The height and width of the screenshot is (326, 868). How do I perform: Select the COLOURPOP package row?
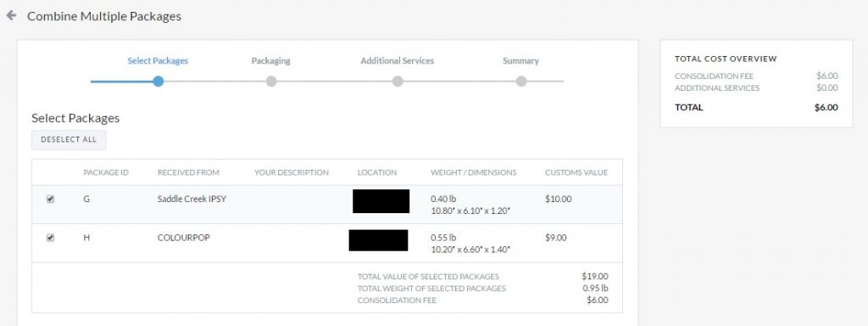coord(327,244)
